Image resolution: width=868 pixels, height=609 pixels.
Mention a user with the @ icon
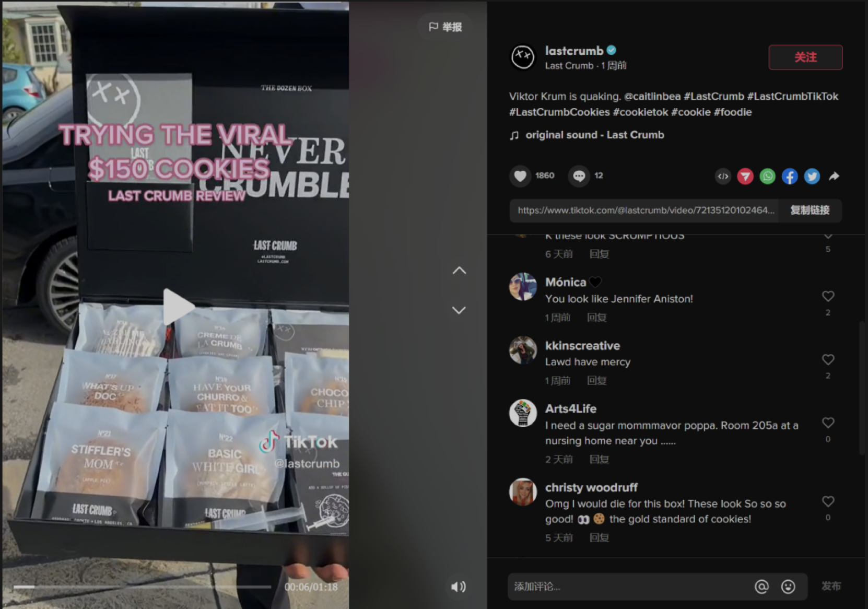pos(761,587)
